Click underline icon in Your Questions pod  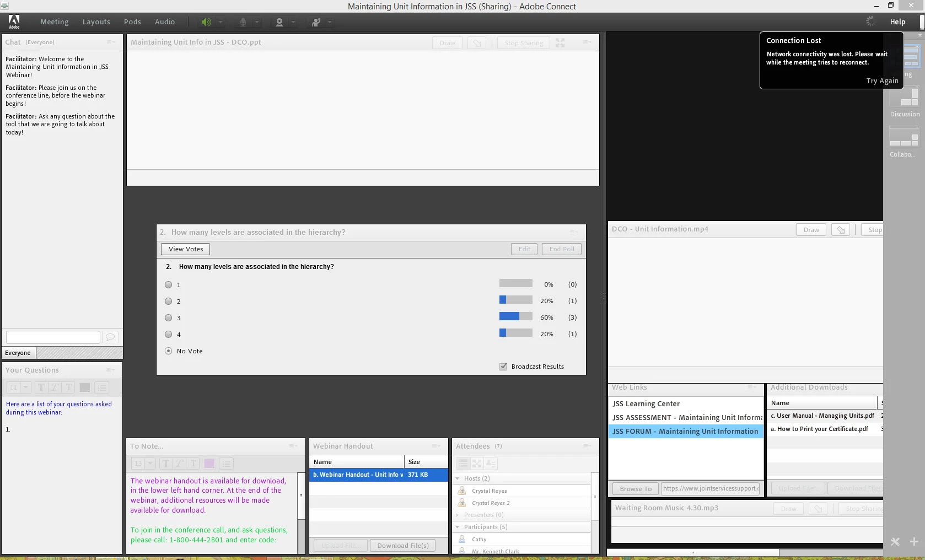click(x=68, y=387)
